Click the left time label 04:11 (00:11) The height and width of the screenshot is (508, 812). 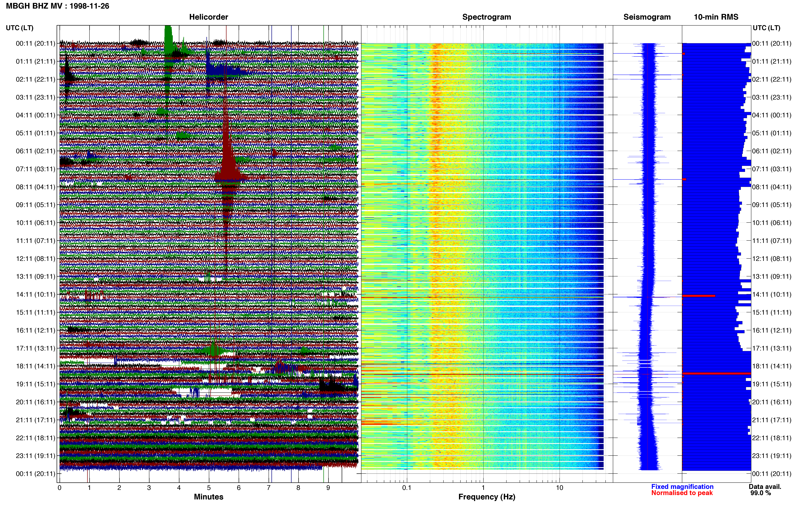pyautogui.click(x=36, y=115)
